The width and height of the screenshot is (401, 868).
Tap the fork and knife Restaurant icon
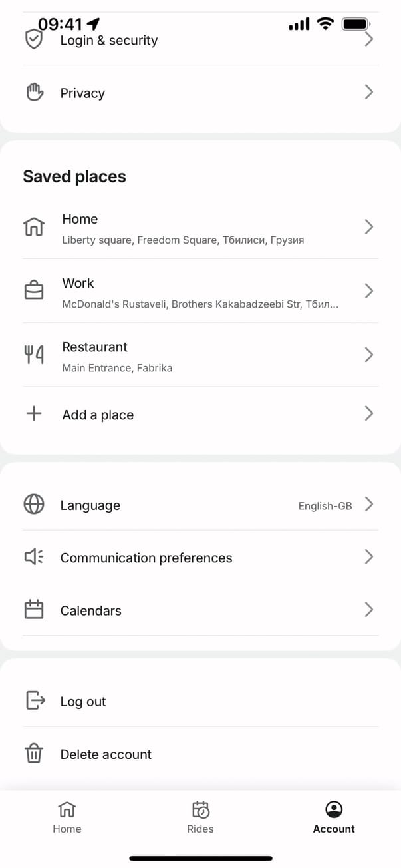(34, 355)
